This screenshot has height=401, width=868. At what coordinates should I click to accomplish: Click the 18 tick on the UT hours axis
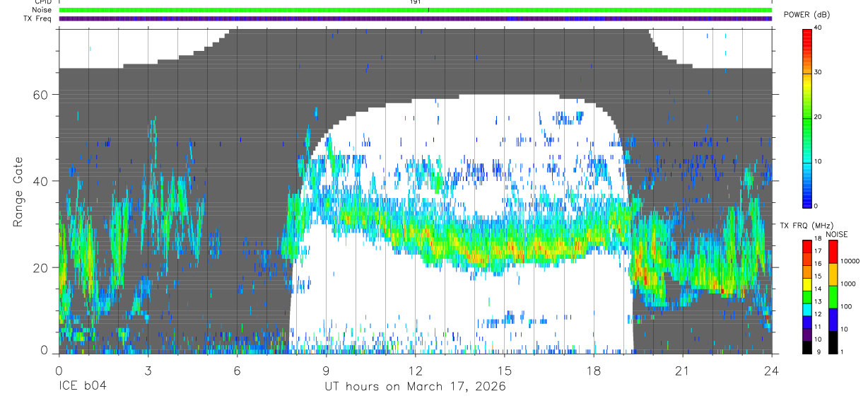(593, 370)
